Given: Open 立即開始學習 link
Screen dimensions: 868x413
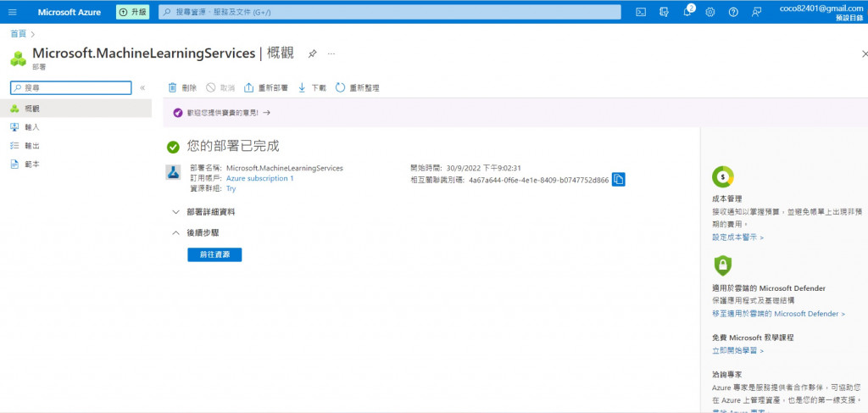Looking at the screenshot, I should [738, 350].
